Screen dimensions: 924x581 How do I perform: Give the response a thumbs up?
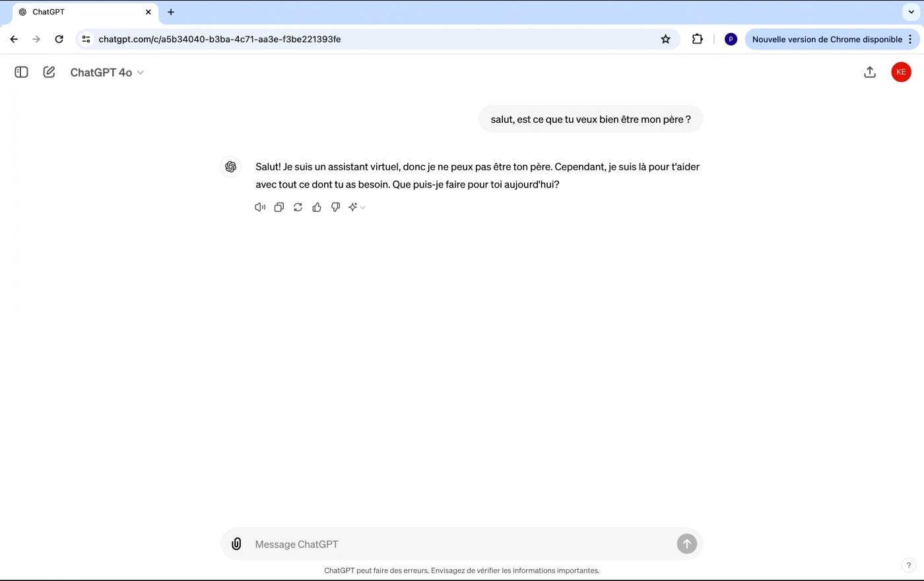317,207
